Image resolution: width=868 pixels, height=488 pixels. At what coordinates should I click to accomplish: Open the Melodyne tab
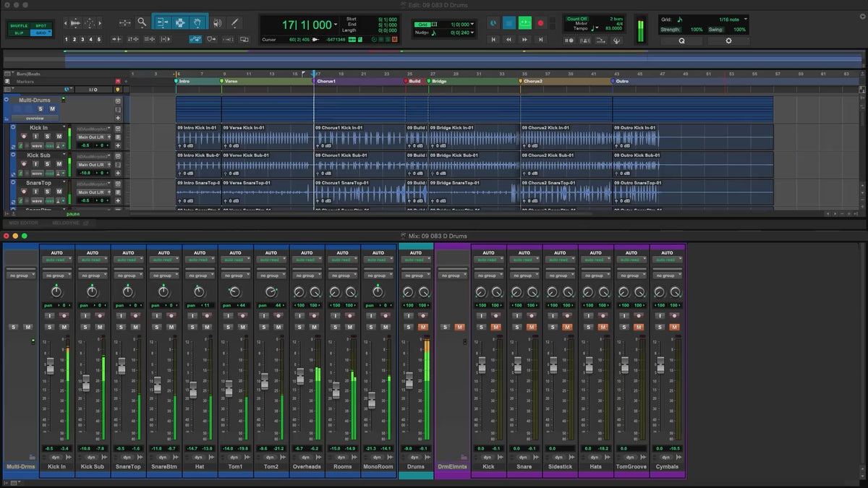tap(66, 223)
